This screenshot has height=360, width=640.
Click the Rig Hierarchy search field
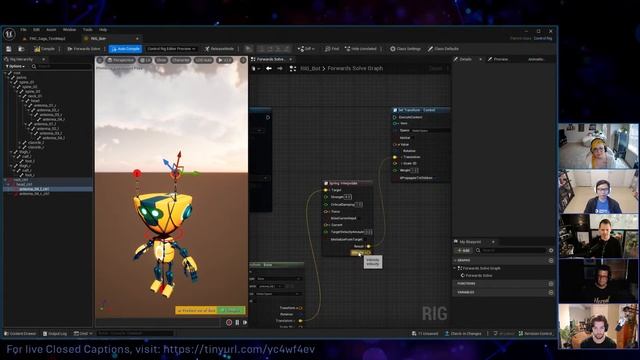coord(64,66)
